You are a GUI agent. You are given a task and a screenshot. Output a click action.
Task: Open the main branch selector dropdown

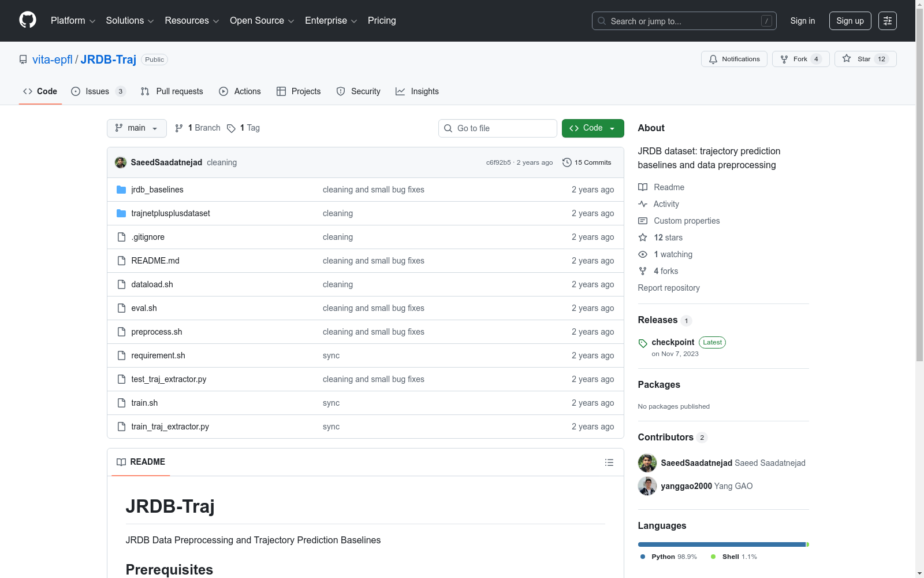coord(137,128)
